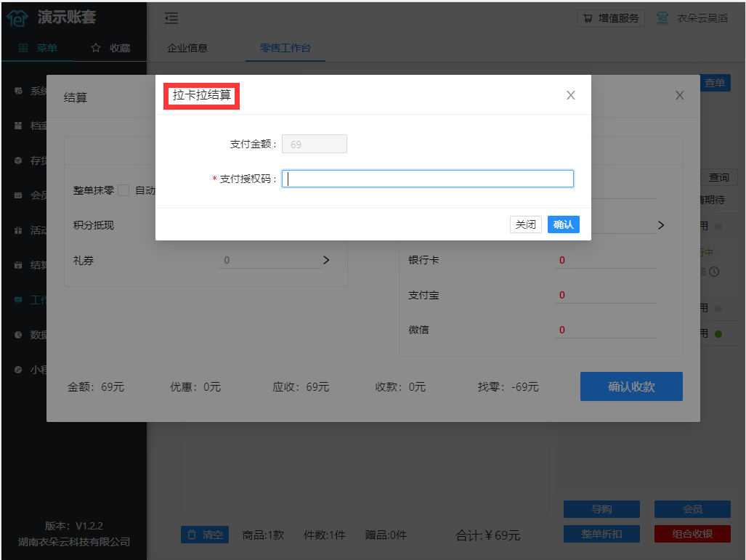Click the 整单折扣 button
746x560 pixels.
click(x=602, y=534)
